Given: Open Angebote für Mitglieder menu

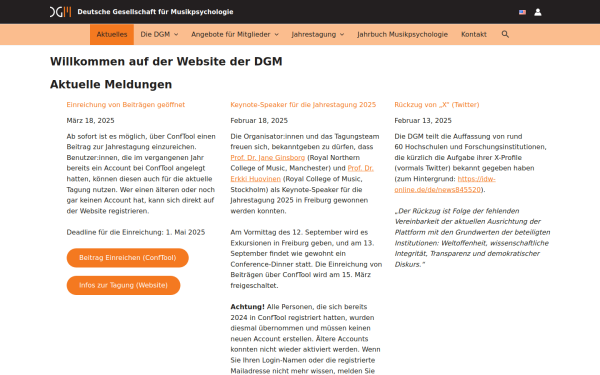Looking at the screenshot, I should coord(231,34).
